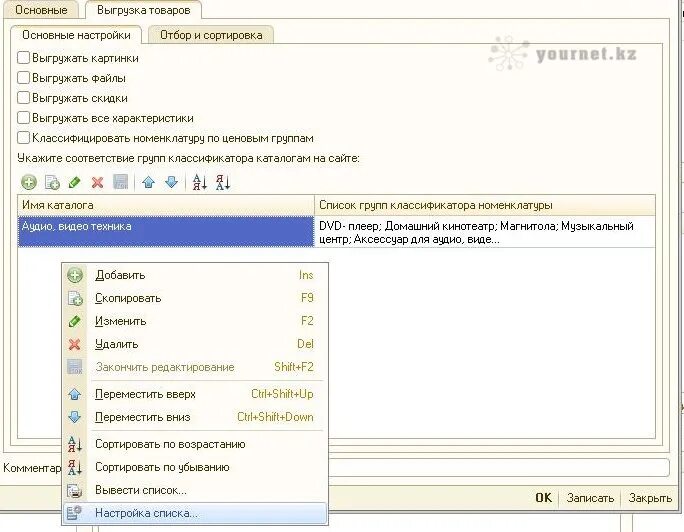
Task: Select the Выгрузка товаров tab
Action: coord(144,10)
